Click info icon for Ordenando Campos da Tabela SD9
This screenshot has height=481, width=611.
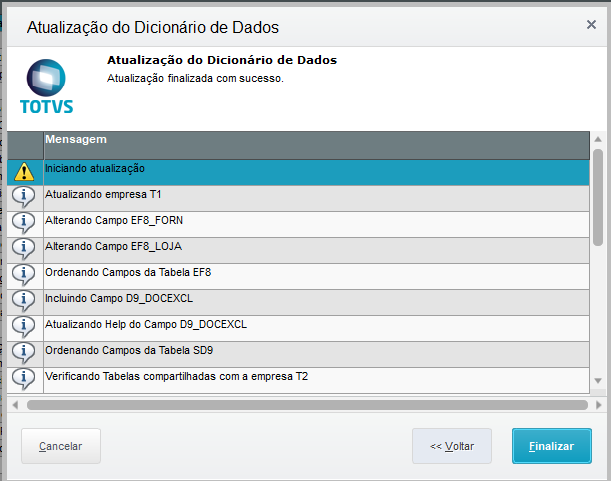24,352
